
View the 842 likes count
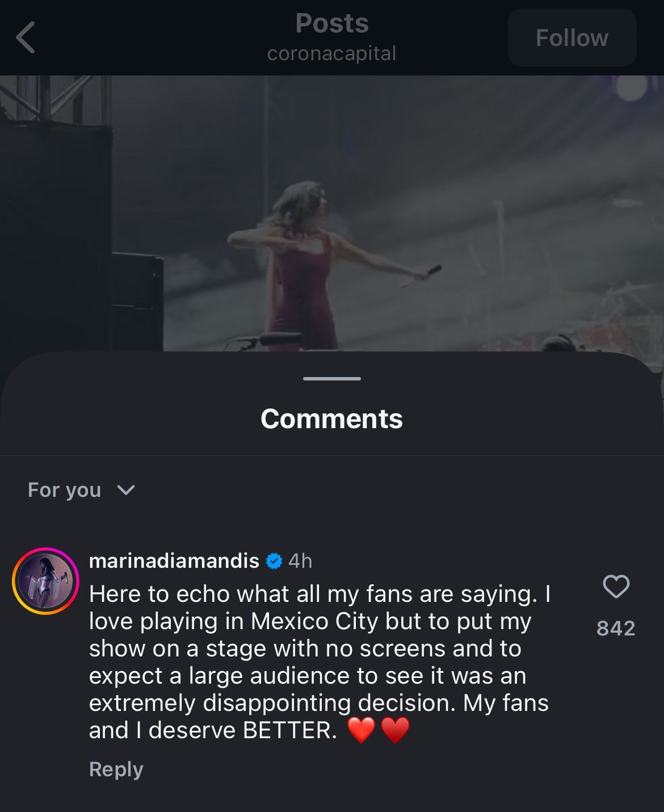[616, 628]
